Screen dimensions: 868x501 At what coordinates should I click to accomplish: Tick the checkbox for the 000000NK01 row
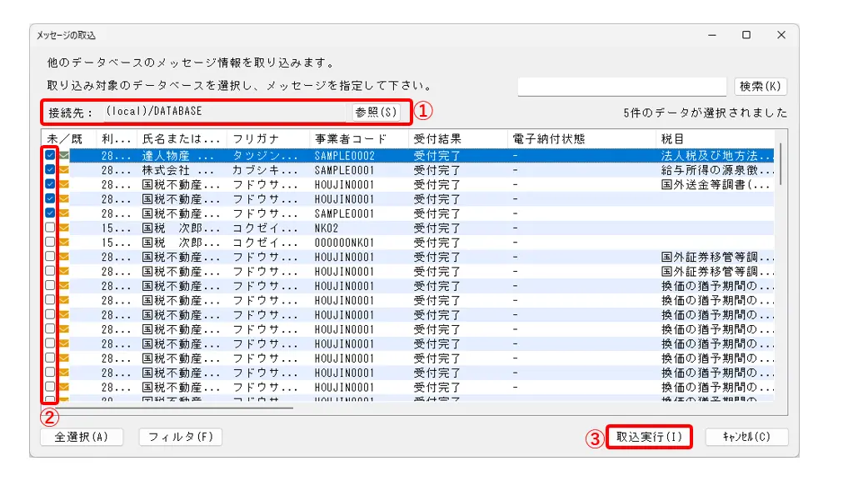(x=50, y=242)
